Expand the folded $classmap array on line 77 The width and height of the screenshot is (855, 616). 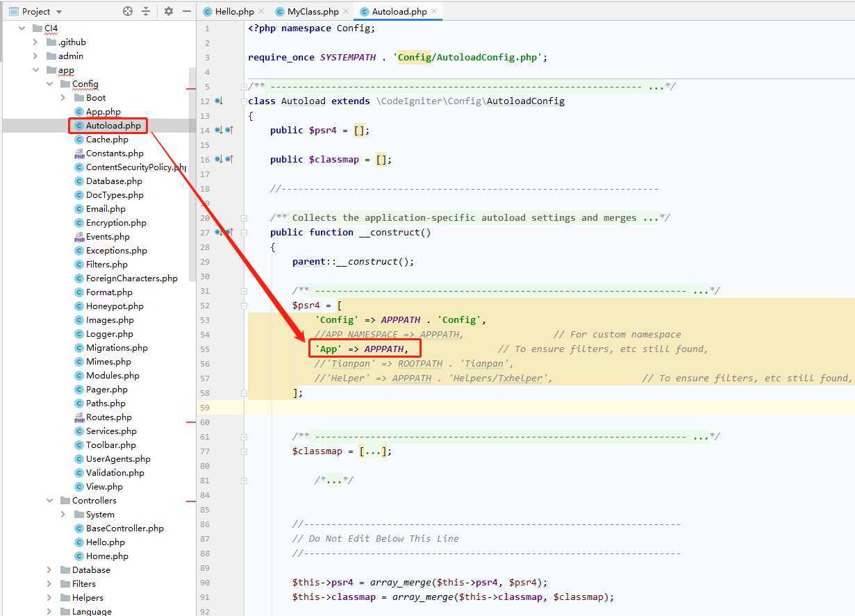(x=244, y=451)
